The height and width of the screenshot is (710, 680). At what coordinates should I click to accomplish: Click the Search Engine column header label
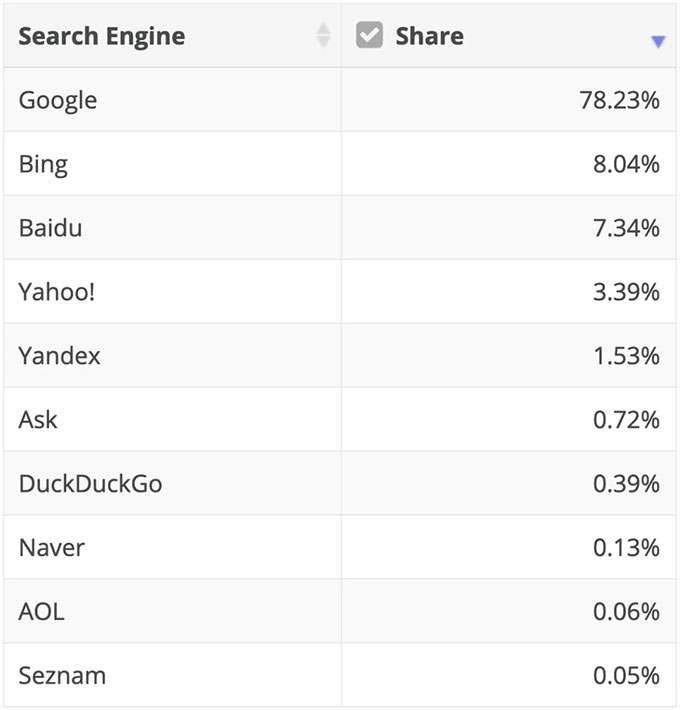(x=102, y=36)
